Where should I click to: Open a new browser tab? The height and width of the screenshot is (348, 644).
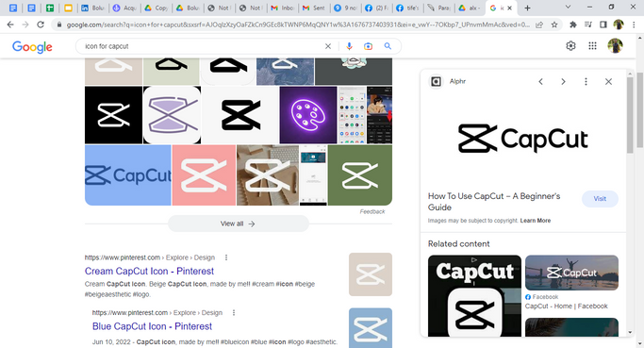527,8
